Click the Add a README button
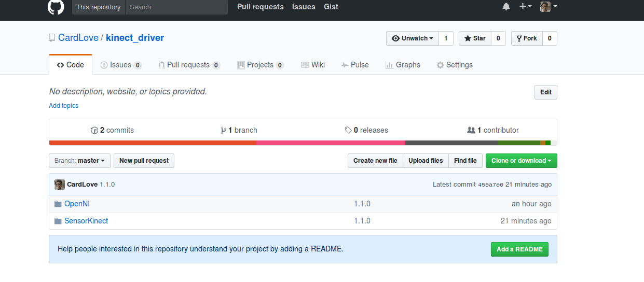The width and height of the screenshot is (644, 282). coord(519,249)
